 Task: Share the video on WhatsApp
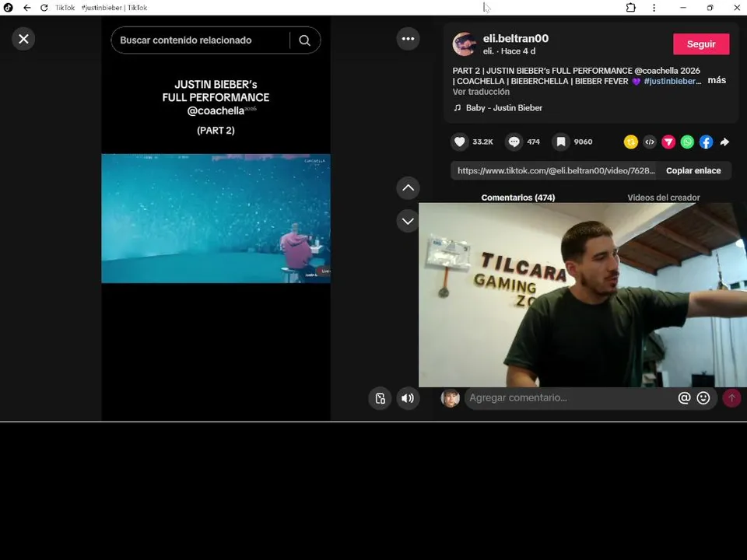[x=687, y=142]
